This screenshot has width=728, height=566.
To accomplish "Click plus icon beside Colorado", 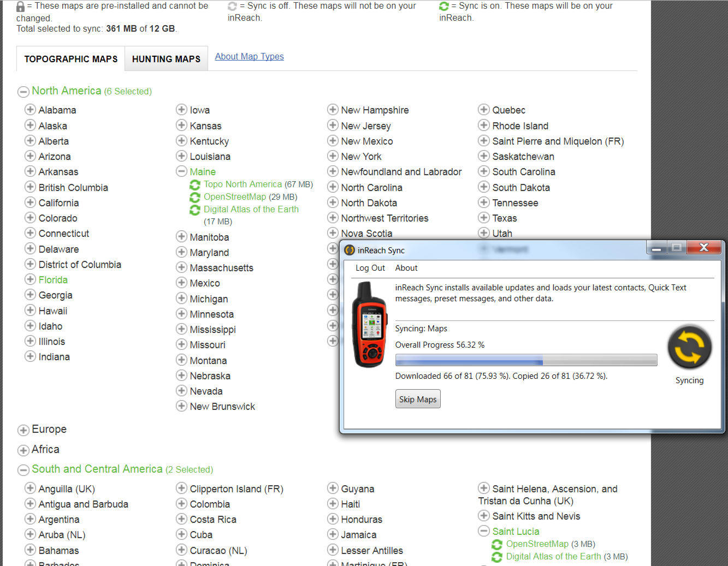I will [x=30, y=217].
